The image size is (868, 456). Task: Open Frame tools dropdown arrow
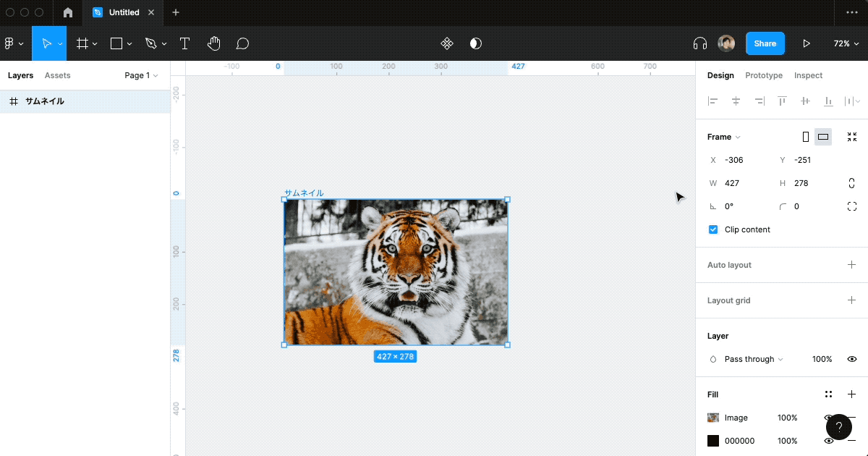[95, 44]
